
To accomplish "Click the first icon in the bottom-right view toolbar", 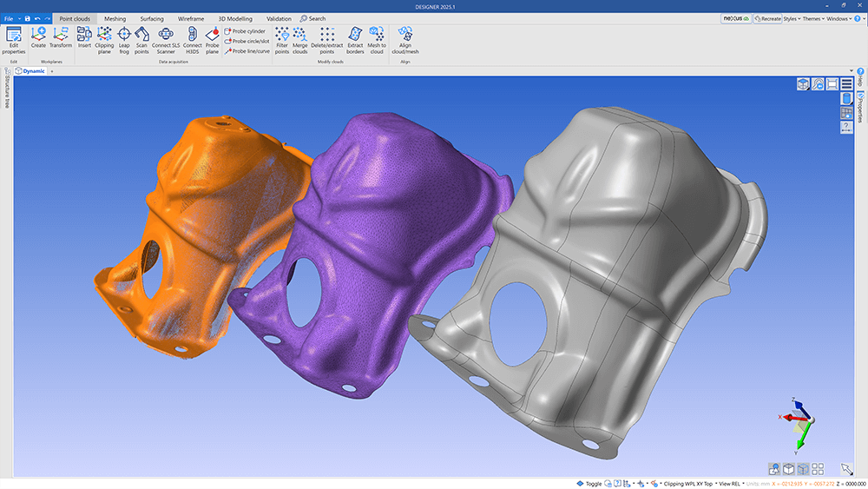I will click(x=774, y=469).
